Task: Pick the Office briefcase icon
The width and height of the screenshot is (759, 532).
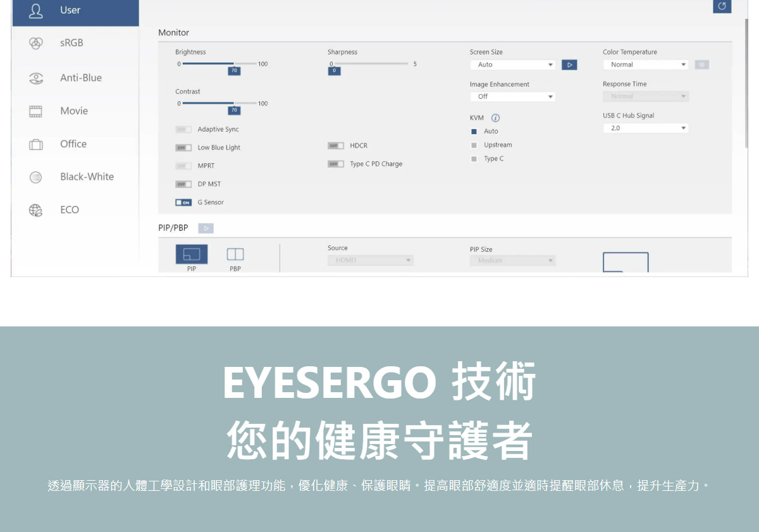Action: click(36, 144)
